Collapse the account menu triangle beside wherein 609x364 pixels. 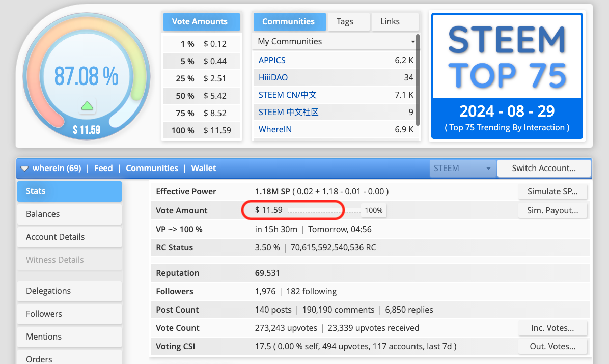24,169
